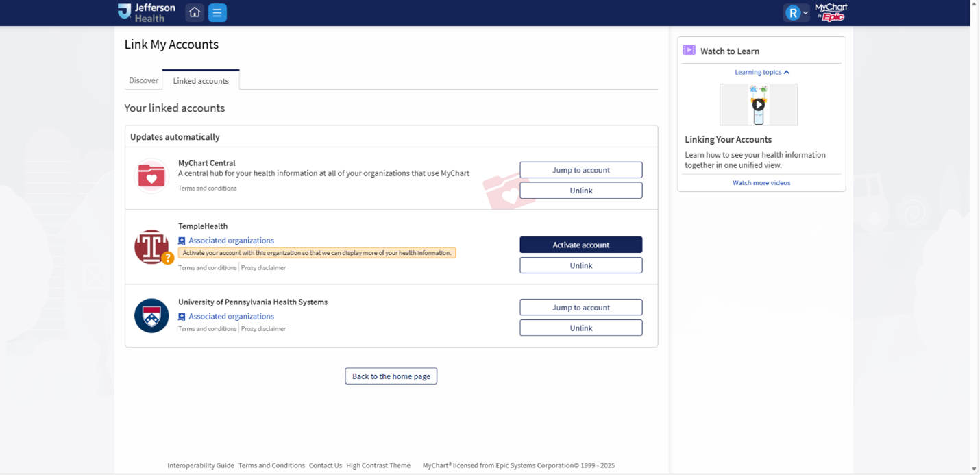Click the 'Updates automatically' section header
This screenshot has height=475, width=980.
[175, 137]
